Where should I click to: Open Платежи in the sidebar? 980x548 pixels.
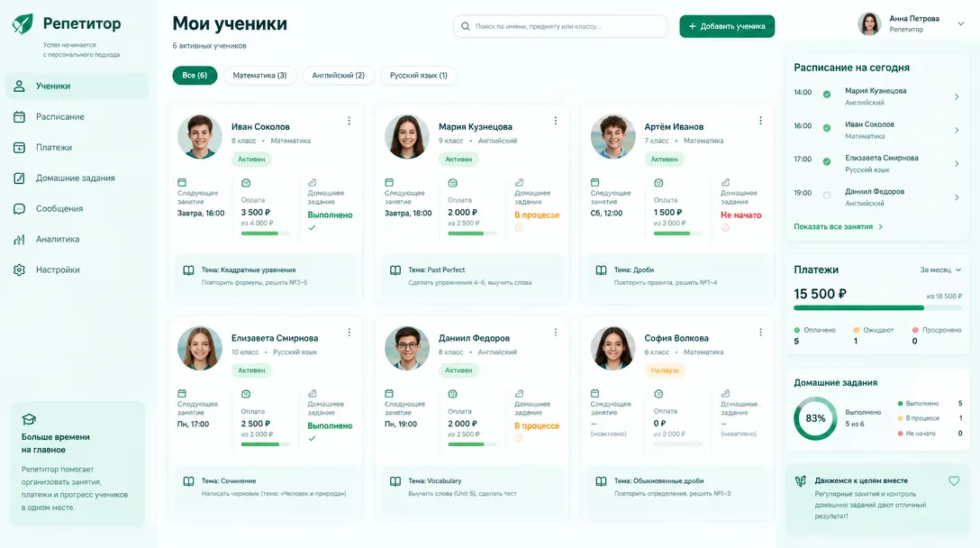coord(77,147)
